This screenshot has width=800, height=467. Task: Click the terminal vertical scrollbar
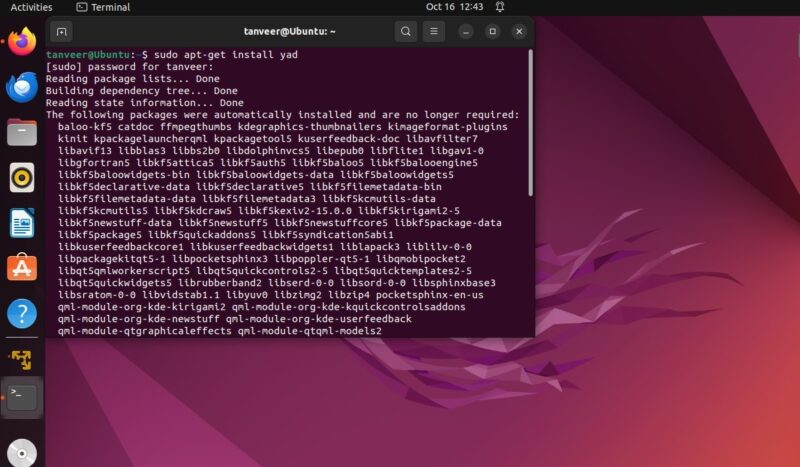pyautogui.click(x=531, y=122)
